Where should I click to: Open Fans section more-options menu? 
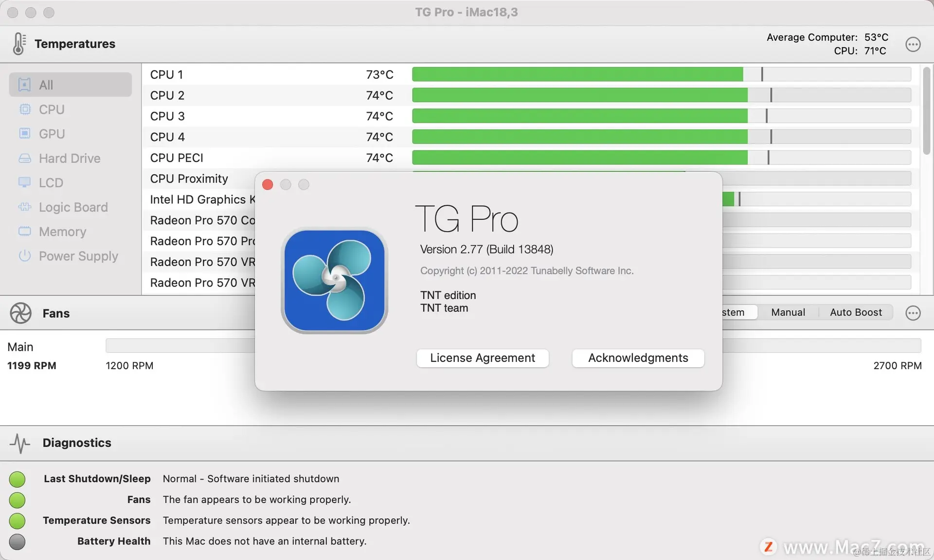(x=913, y=313)
